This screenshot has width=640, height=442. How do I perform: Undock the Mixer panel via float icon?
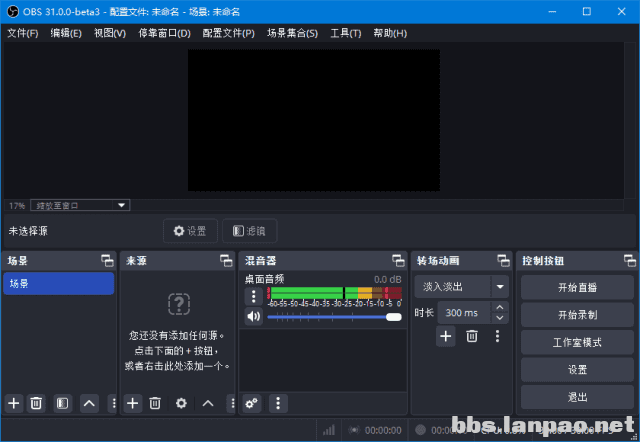pos(398,260)
